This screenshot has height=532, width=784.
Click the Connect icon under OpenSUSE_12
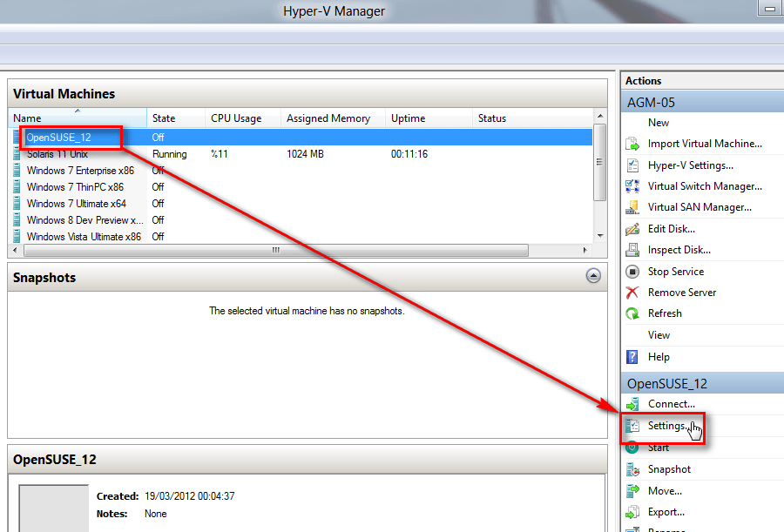[x=632, y=404]
